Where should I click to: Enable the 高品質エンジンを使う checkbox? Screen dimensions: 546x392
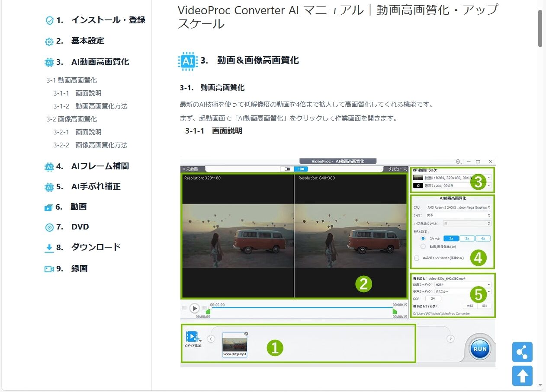[x=416, y=258]
